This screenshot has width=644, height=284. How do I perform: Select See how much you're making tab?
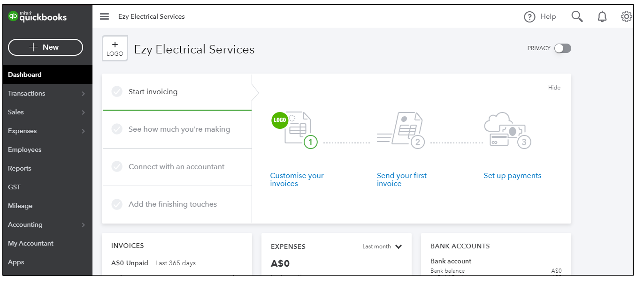177,129
